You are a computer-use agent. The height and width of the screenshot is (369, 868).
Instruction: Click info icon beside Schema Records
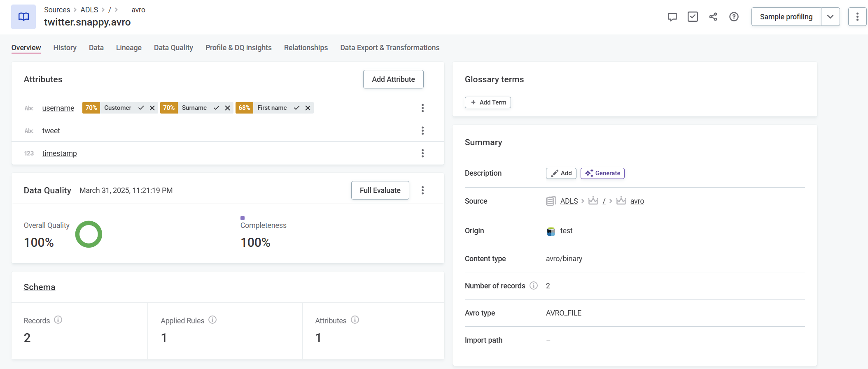point(58,320)
